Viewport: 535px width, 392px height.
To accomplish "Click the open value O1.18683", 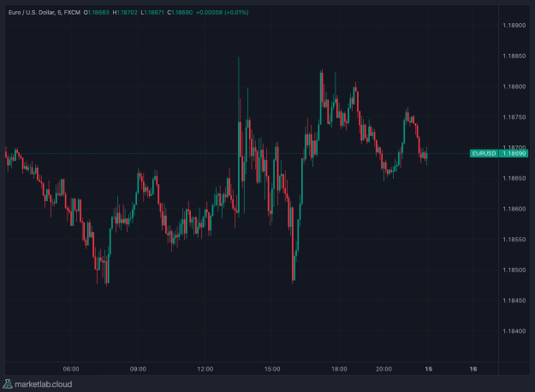I will click(96, 12).
